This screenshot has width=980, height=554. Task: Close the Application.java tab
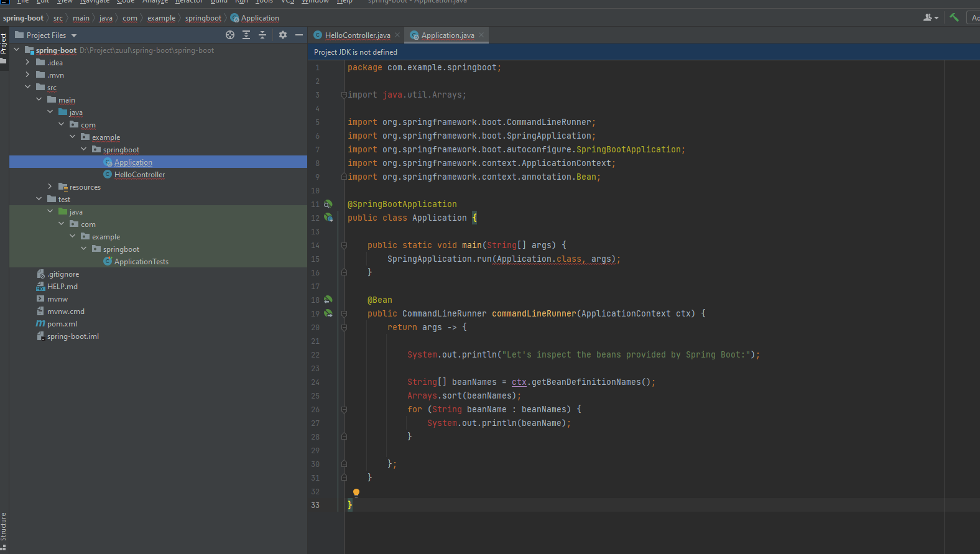(481, 35)
